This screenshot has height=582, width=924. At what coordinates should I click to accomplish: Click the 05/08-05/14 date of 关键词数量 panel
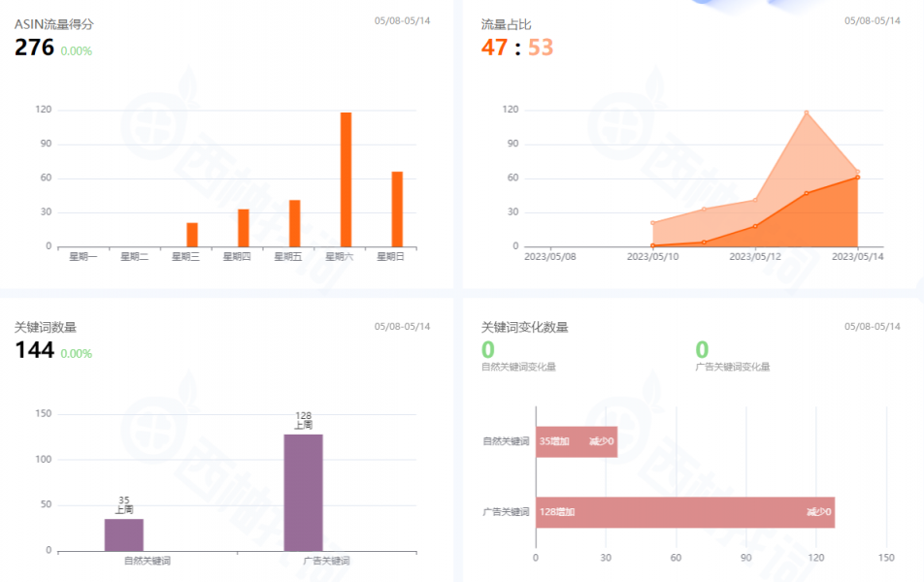pos(402,327)
